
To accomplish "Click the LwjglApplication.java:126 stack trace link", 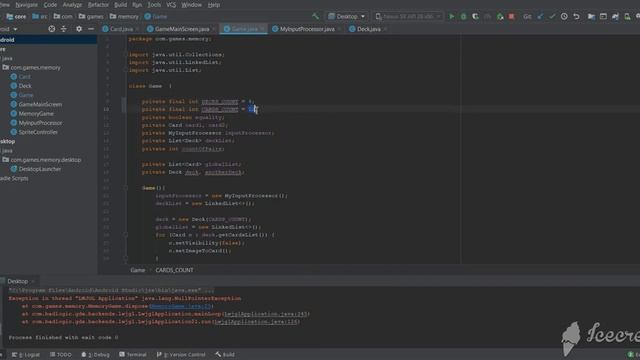I will (257, 322).
